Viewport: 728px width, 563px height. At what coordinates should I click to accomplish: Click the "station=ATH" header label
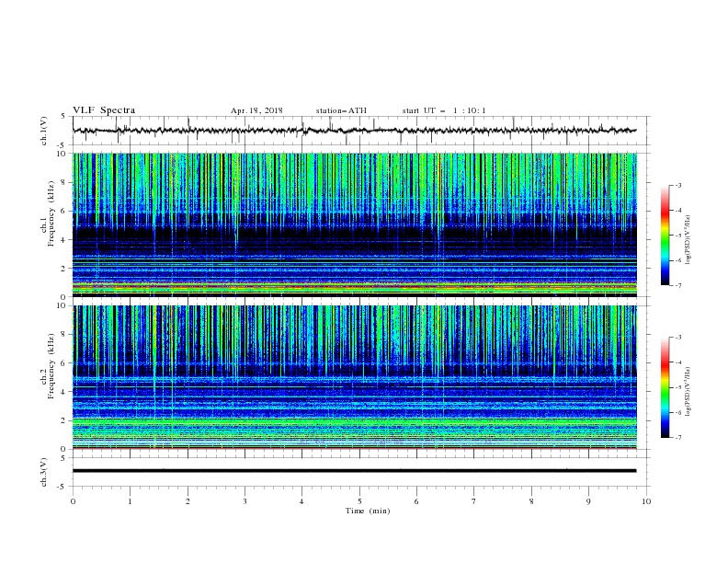(x=341, y=110)
